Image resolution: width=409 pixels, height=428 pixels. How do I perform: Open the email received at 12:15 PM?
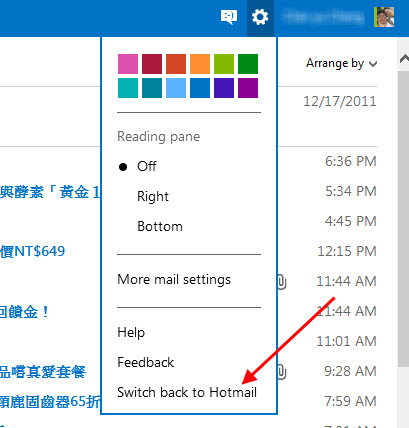pyautogui.click(x=347, y=251)
